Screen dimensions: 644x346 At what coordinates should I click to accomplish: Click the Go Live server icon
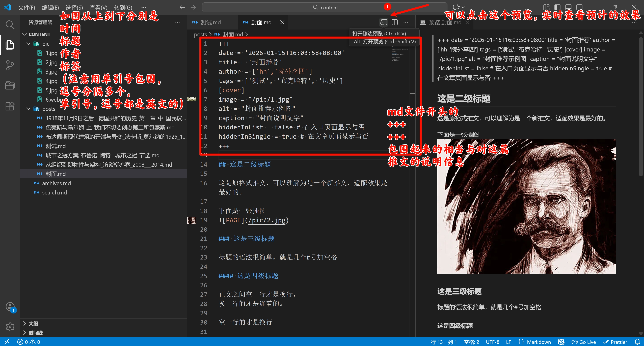pyautogui.click(x=584, y=342)
